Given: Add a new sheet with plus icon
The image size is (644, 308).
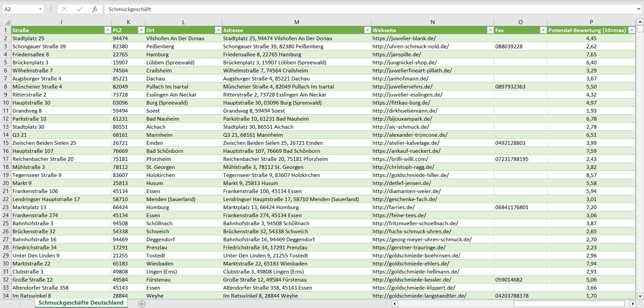Looking at the screenshot, I should pos(142,304).
